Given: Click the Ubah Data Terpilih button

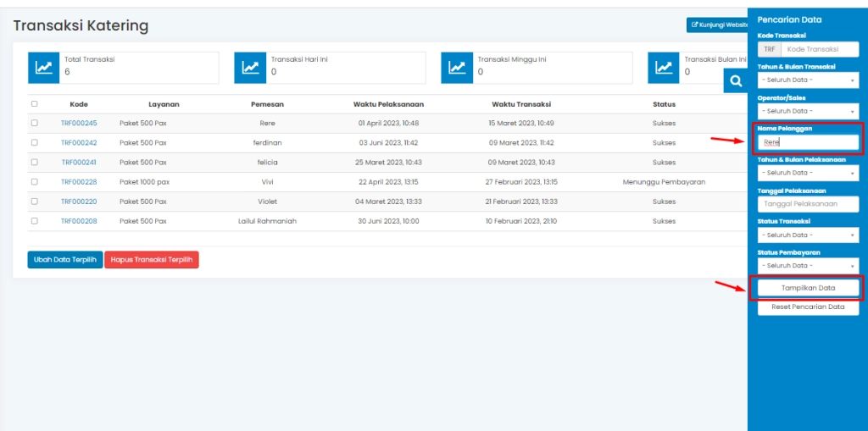Looking at the screenshot, I should [x=64, y=260].
